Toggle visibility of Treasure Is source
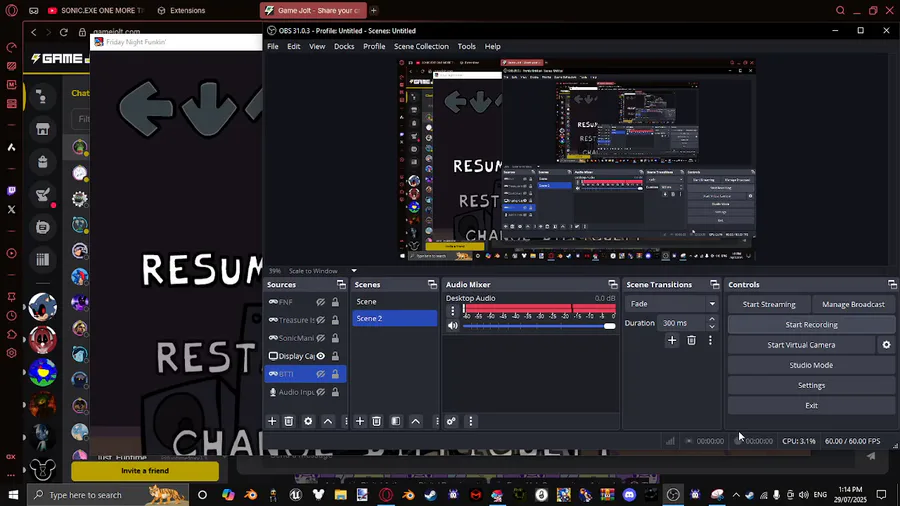 pyautogui.click(x=321, y=320)
